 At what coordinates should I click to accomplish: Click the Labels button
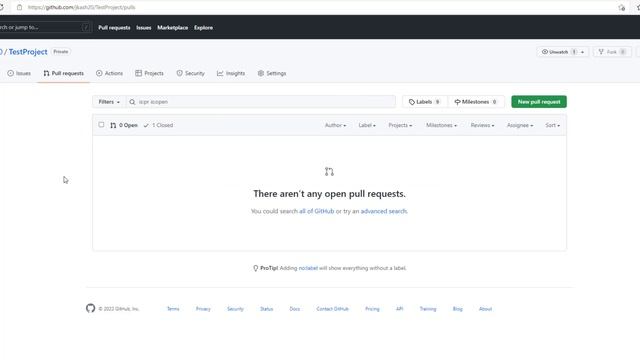pos(424,102)
